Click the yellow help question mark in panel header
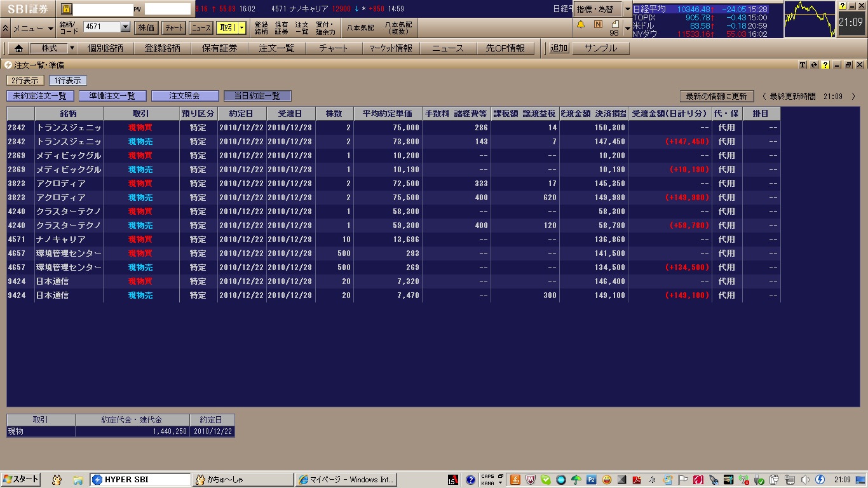The height and width of the screenshot is (488, 868). pos(825,65)
